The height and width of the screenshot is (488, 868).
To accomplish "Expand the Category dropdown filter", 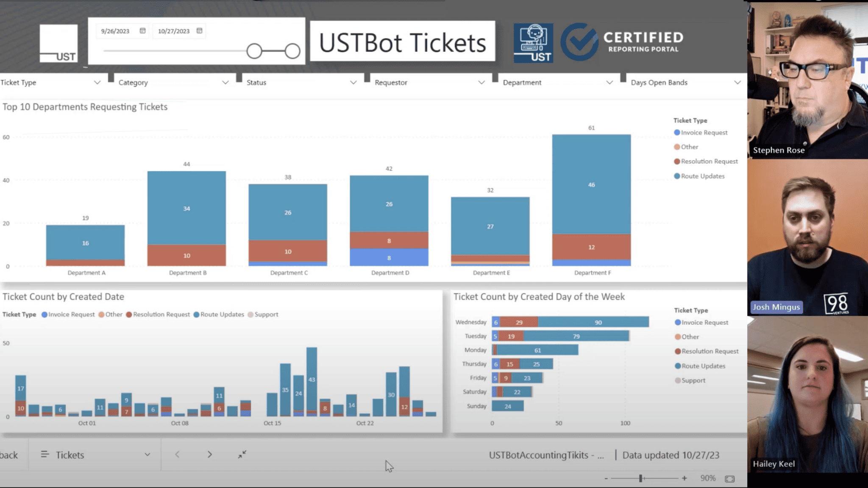I will point(225,82).
